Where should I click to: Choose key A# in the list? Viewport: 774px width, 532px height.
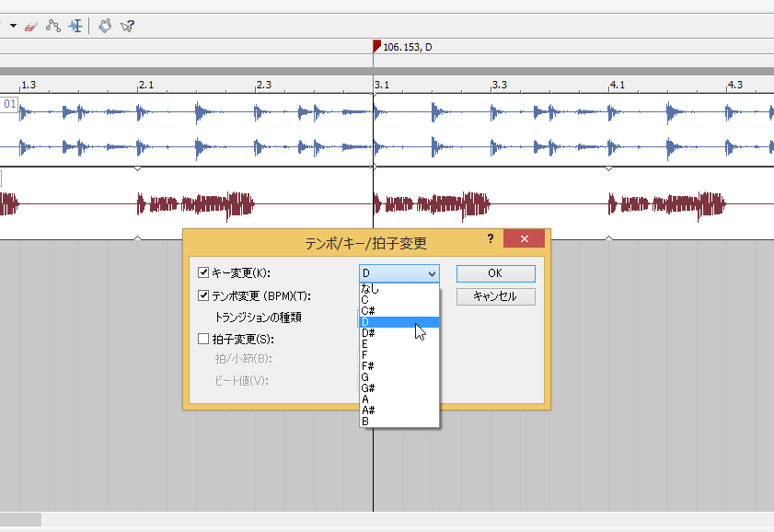[399, 411]
